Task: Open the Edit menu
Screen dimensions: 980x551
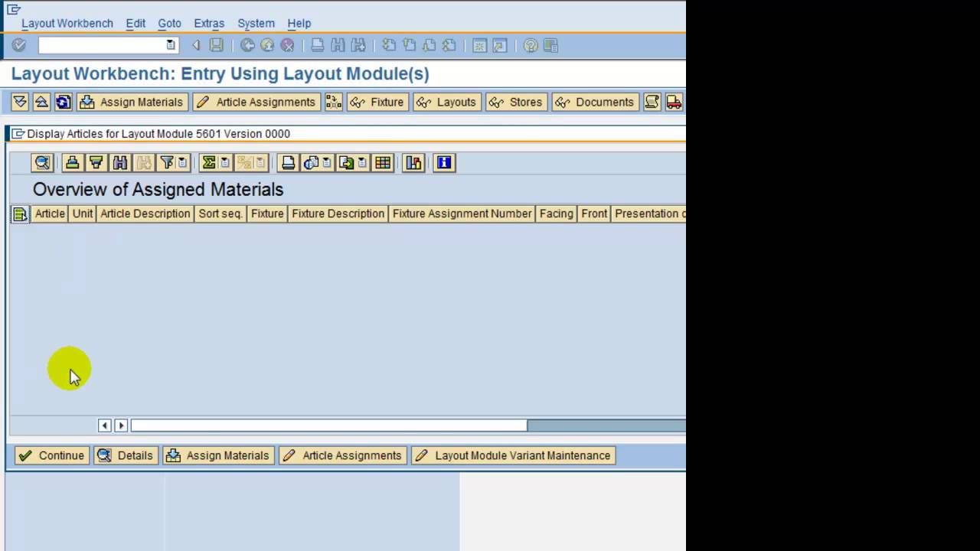Action: pyautogui.click(x=136, y=23)
